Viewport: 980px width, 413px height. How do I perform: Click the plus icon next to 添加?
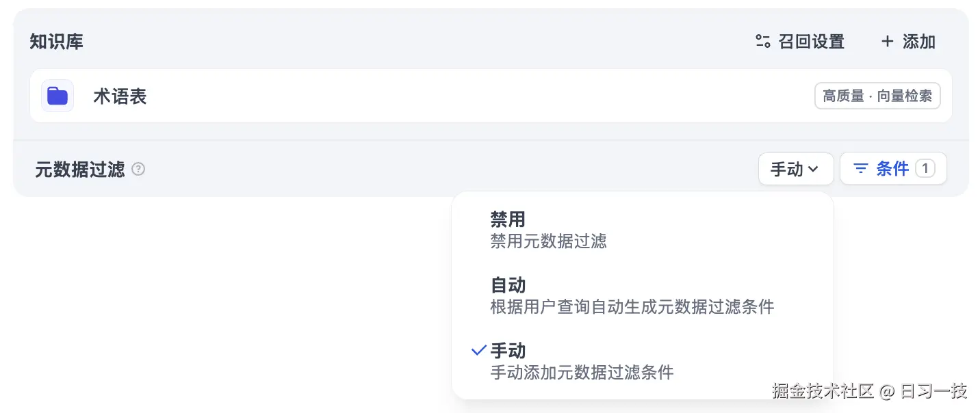tap(888, 42)
